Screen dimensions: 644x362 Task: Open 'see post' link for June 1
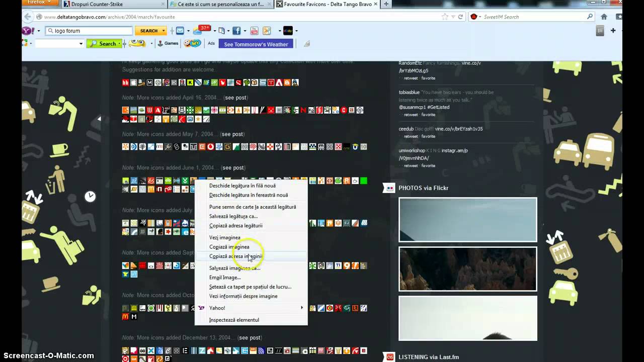coord(233,167)
